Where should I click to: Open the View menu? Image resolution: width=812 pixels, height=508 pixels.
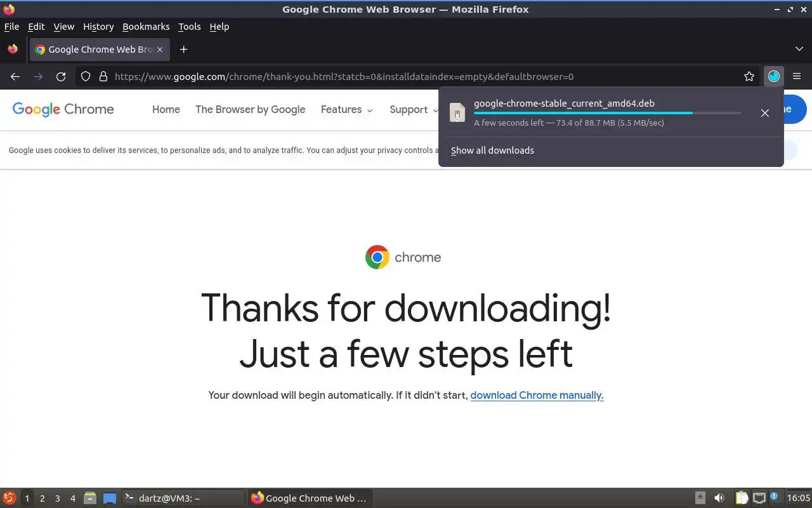coord(63,27)
